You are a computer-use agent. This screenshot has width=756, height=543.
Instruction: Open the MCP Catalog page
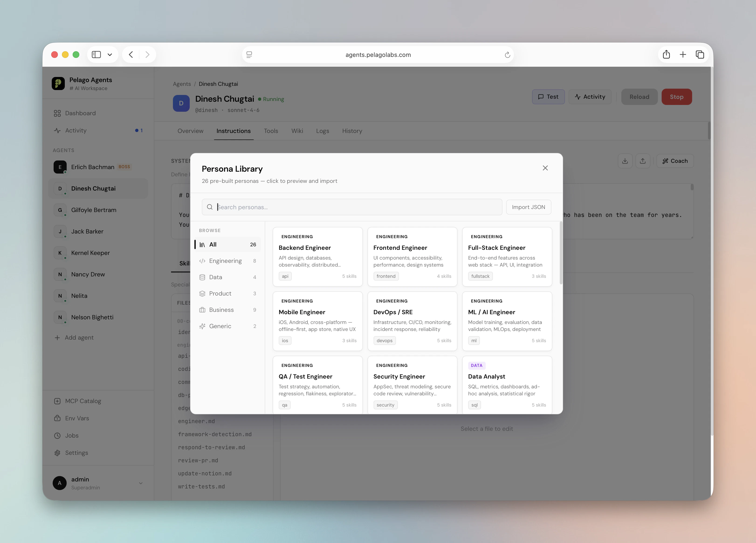coord(98,401)
